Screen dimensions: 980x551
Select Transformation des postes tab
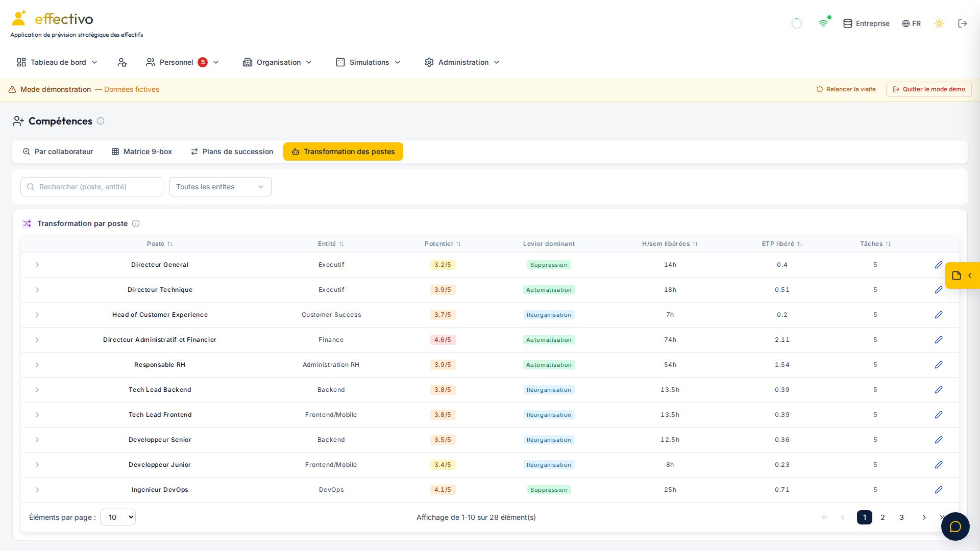pos(343,152)
